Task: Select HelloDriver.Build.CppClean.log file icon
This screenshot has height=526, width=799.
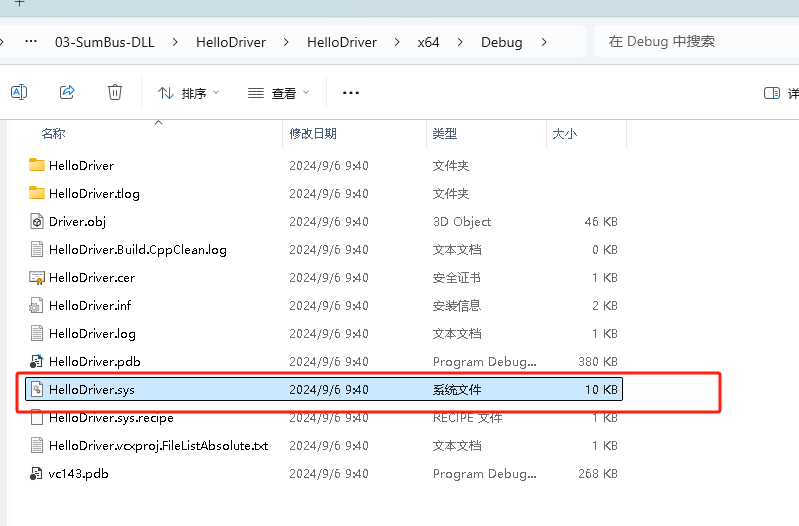Action: coord(37,249)
